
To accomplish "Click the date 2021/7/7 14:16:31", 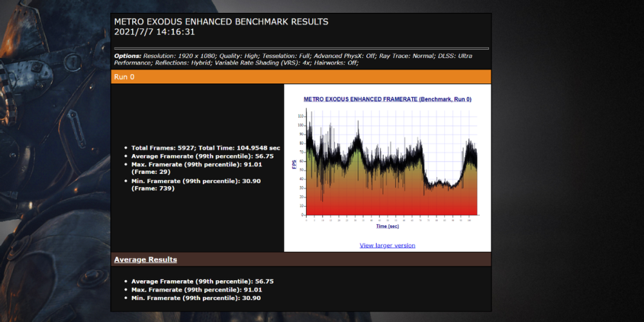I will 155,32.
